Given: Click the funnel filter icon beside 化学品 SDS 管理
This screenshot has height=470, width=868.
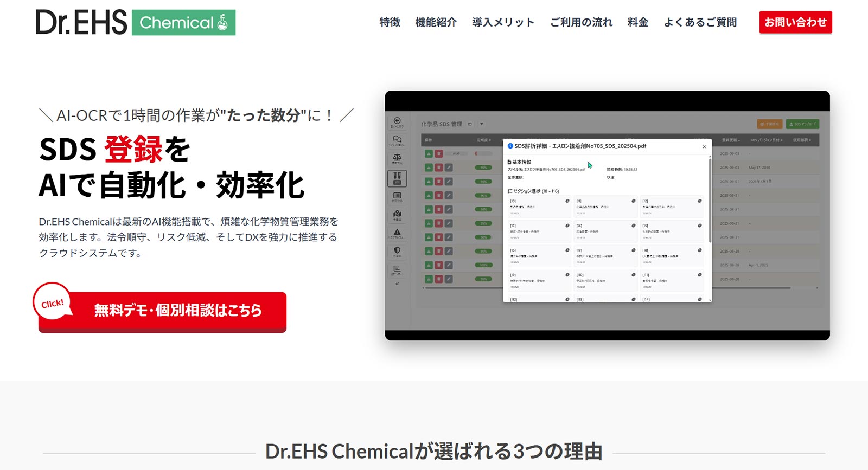Looking at the screenshot, I should pos(482,124).
